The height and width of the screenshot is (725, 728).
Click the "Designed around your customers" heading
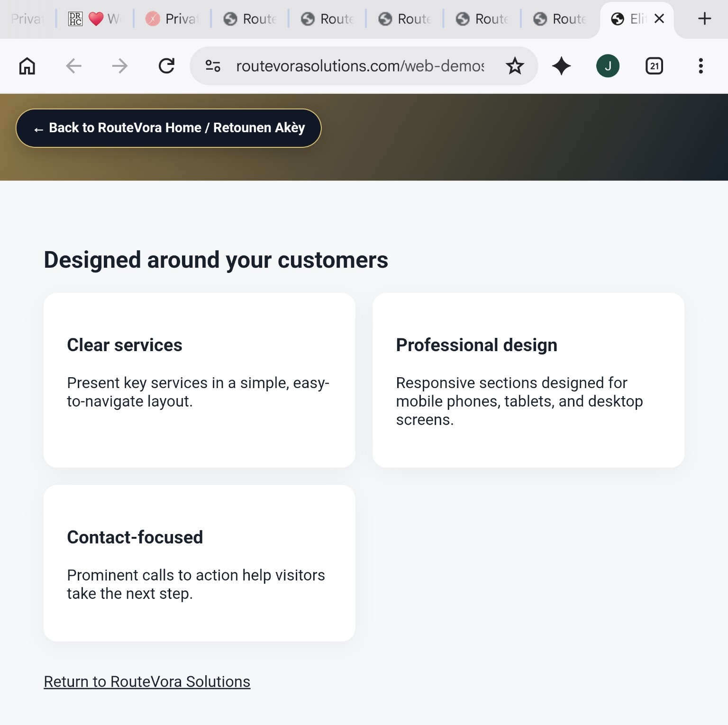tap(216, 260)
